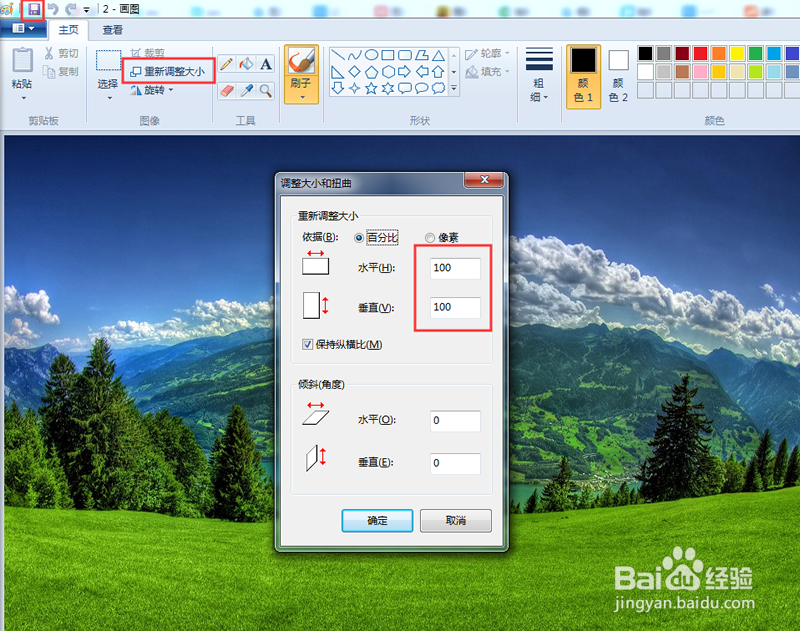This screenshot has width=800, height=631.
Task: Choose the Diamond shape
Action: (355, 72)
